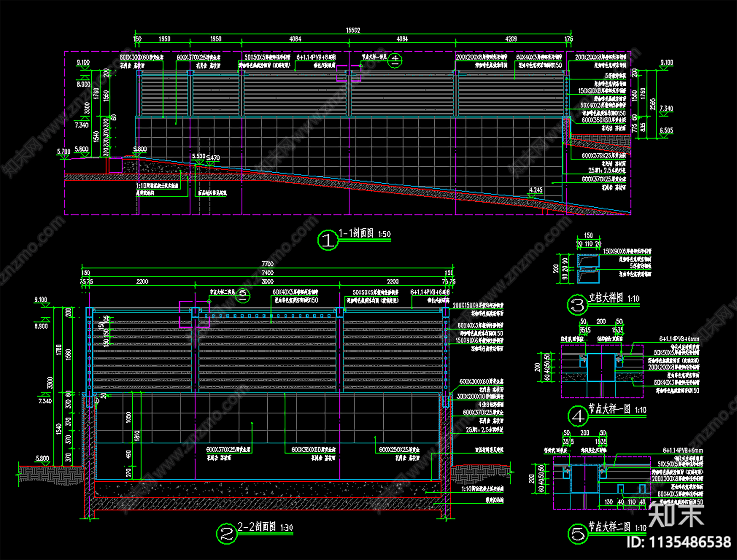Select the 4.245 elevation mark on ramp

[x=536, y=190]
